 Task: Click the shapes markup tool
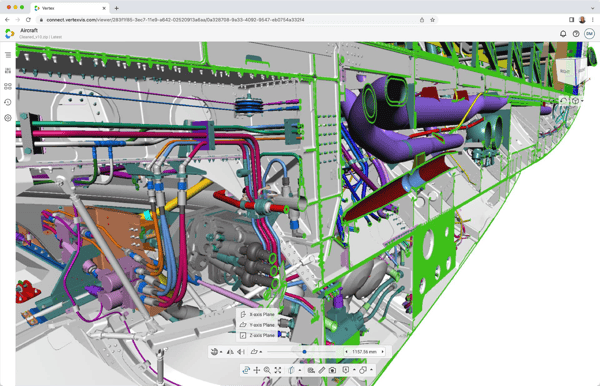pos(363,370)
